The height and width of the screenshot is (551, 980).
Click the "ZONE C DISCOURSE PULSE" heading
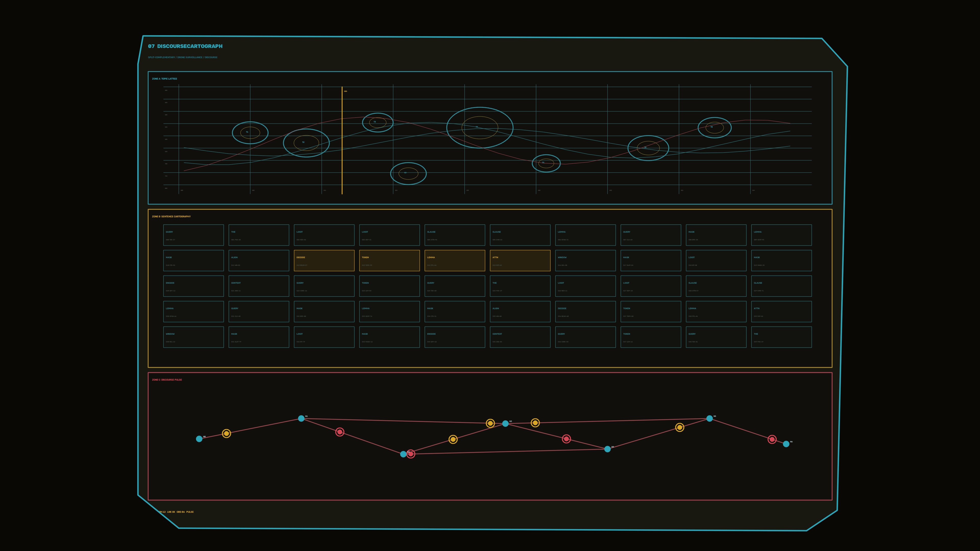click(167, 380)
